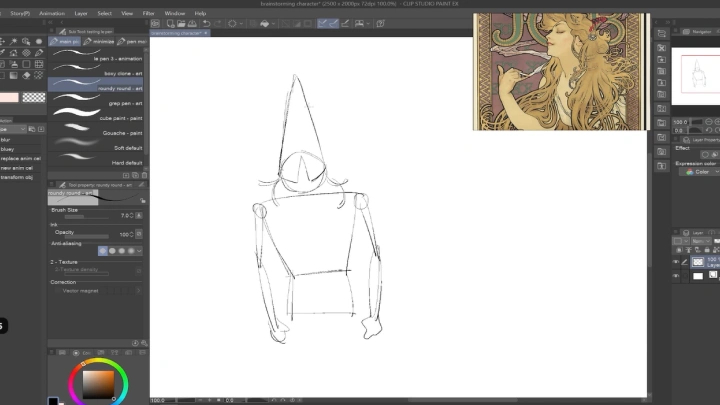This screenshot has width=720, height=405.
Task: Open the Animation menu
Action: [52, 13]
